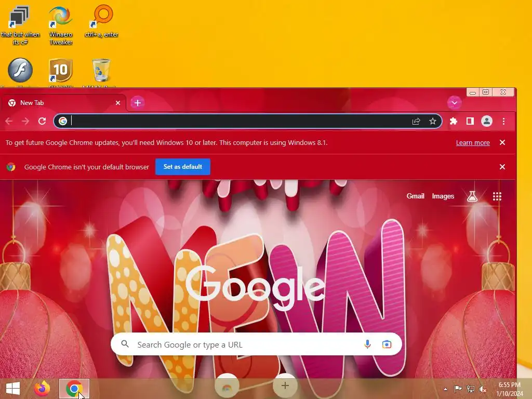Screen dimensions: 532x399
Task: Open the clock showing 6:55 PM
Action: (510, 389)
